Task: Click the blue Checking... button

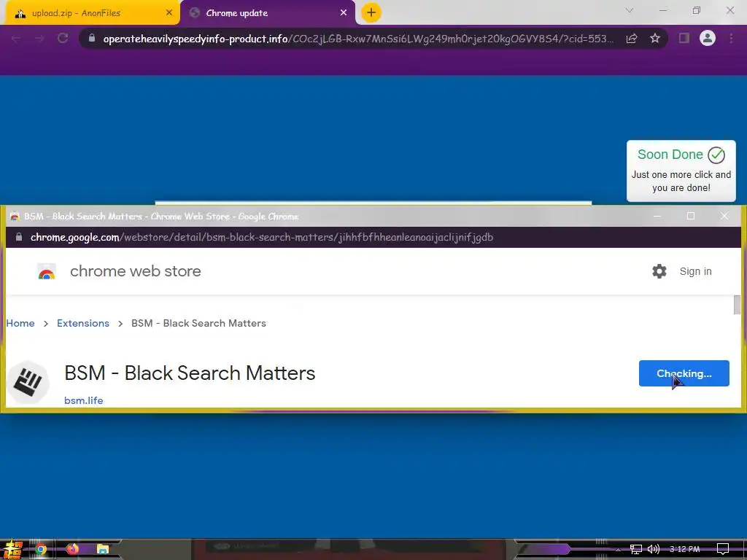Action: pyautogui.click(x=684, y=373)
